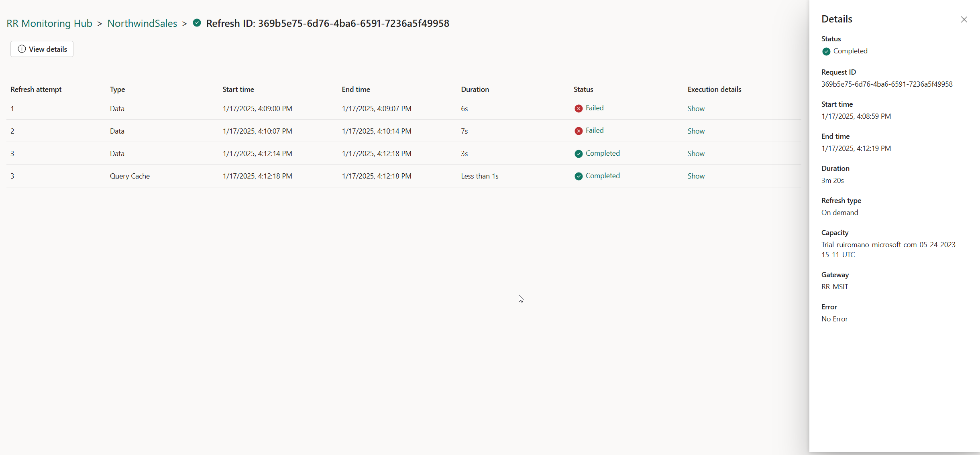Click end time 1/17/2025, 4:10:14 PM
The height and width of the screenshot is (455, 980).
(377, 131)
